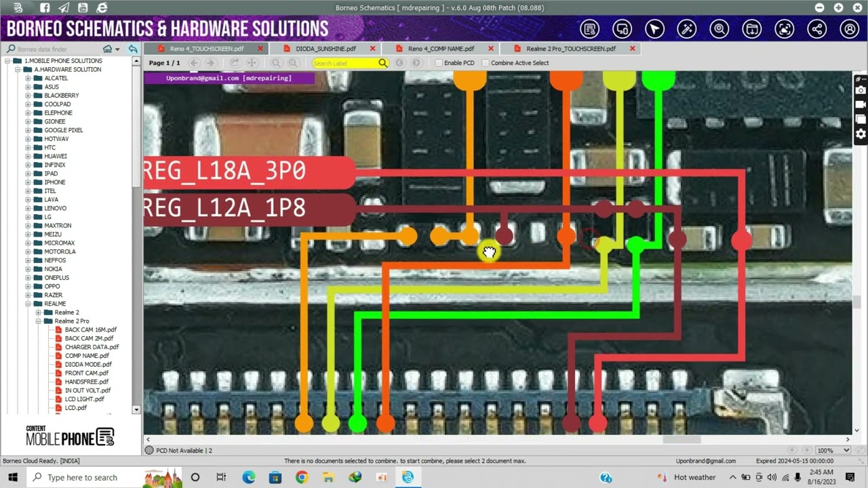Image resolution: width=868 pixels, height=488 pixels.
Task: Expand the OPPO folder node
Action: (x=28, y=287)
